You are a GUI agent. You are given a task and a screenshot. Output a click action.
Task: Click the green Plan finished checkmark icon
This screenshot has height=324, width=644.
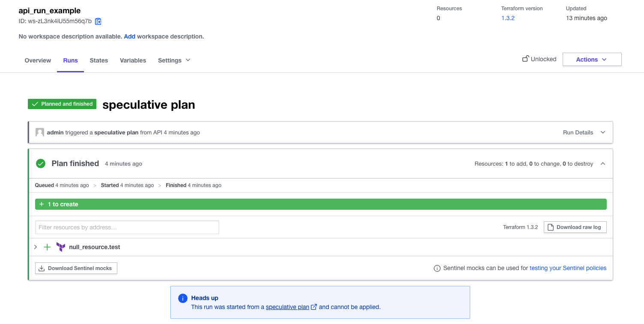pyautogui.click(x=41, y=163)
